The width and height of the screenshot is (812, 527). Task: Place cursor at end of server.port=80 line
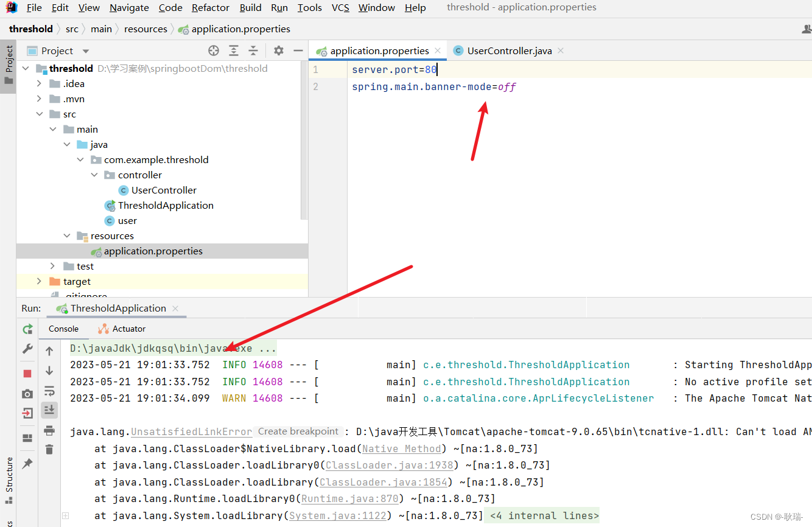pyautogui.click(x=438, y=70)
